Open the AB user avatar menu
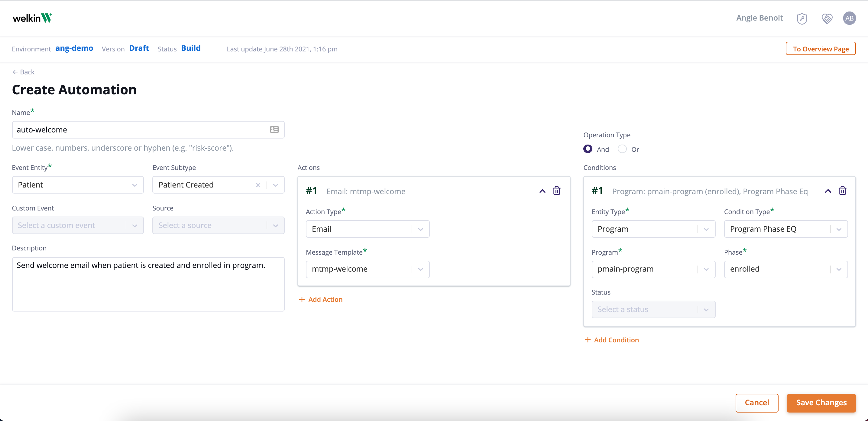The image size is (868, 421). click(x=849, y=18)
